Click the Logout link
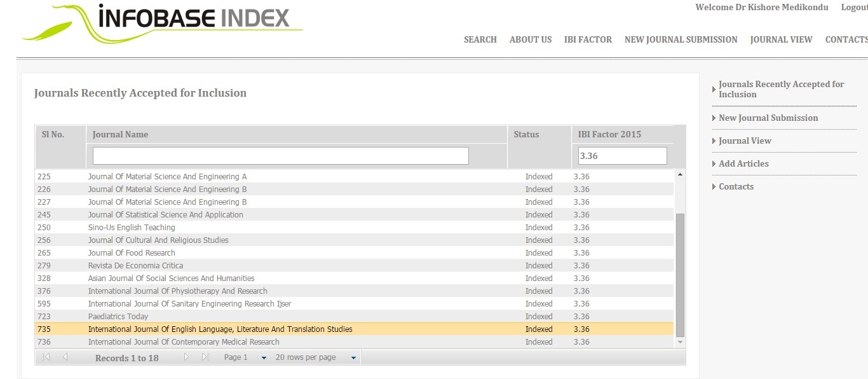868x379 pixels. click(x=854, y=7)
